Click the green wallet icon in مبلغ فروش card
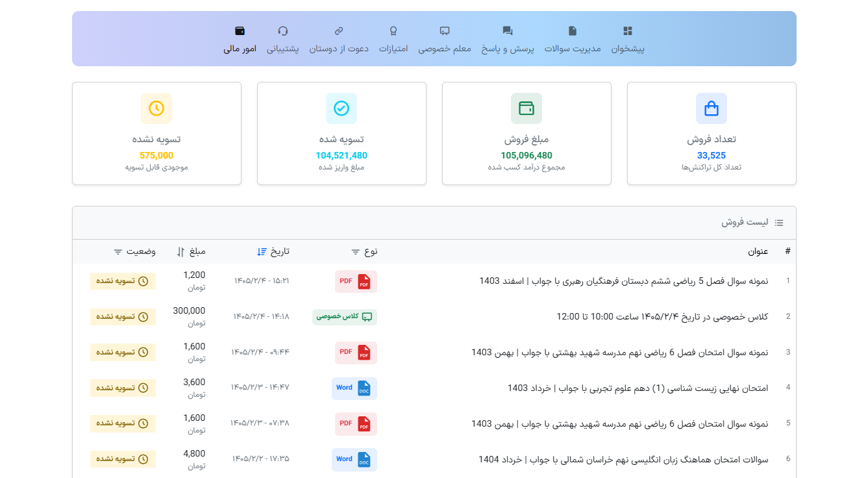This screenshot has width=868, height=478. 527,108
